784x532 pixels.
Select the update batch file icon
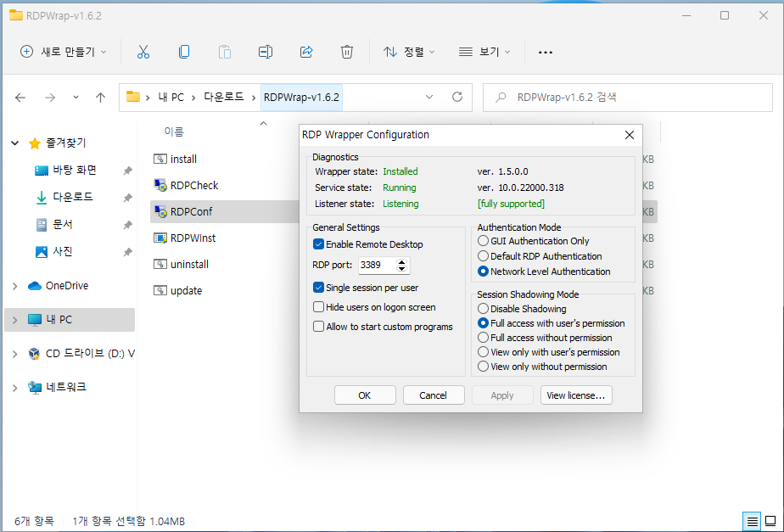[x=160, y=290]
